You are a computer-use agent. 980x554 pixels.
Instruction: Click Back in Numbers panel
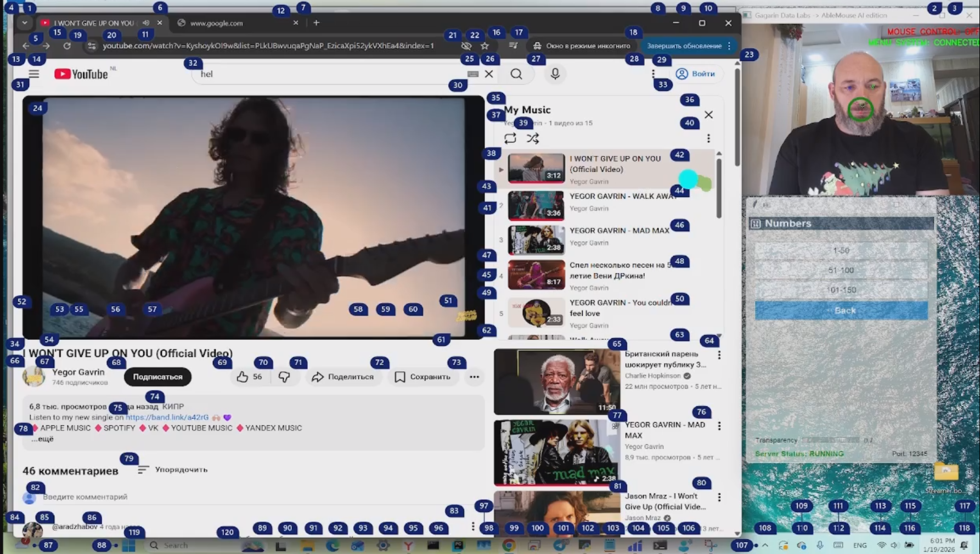click(x=841, y=310)
